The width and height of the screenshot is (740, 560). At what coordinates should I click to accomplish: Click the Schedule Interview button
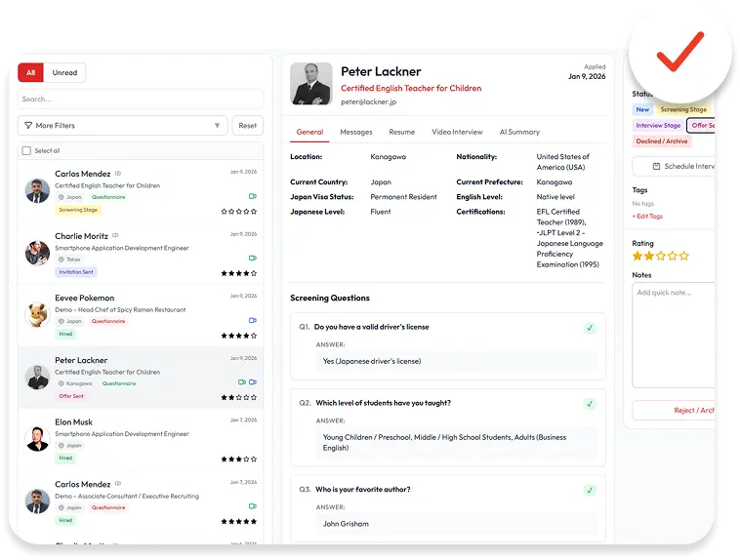click(674, 167)
